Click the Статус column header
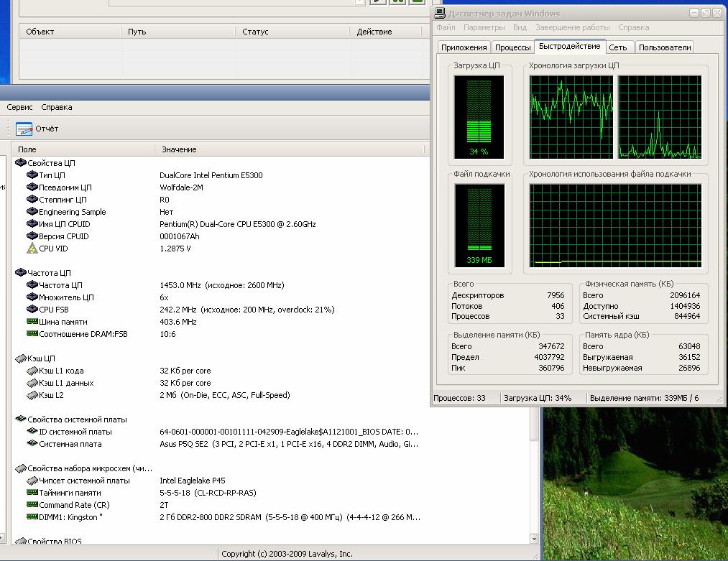Viewport: 728px width, 561px height. 255,32
